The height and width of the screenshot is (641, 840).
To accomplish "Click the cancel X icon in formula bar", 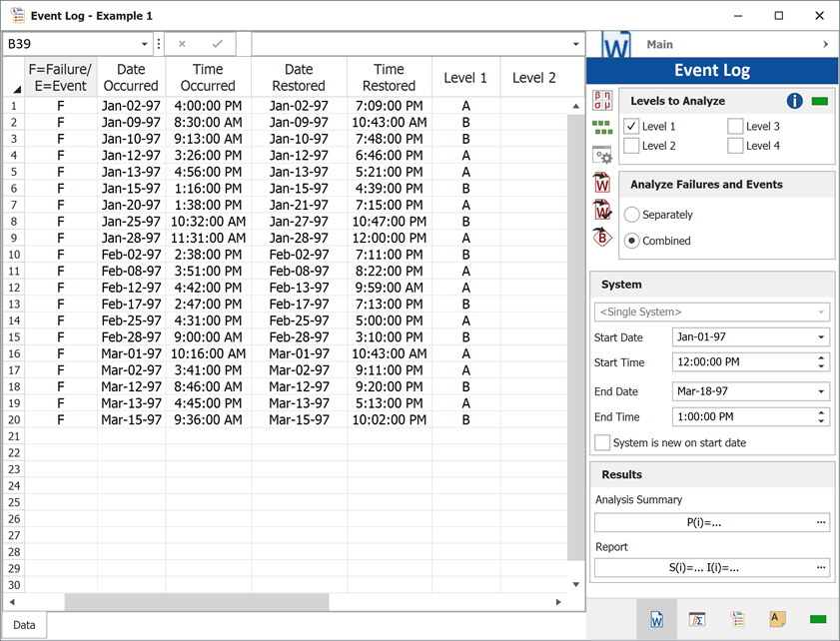I will coord(182,44).
